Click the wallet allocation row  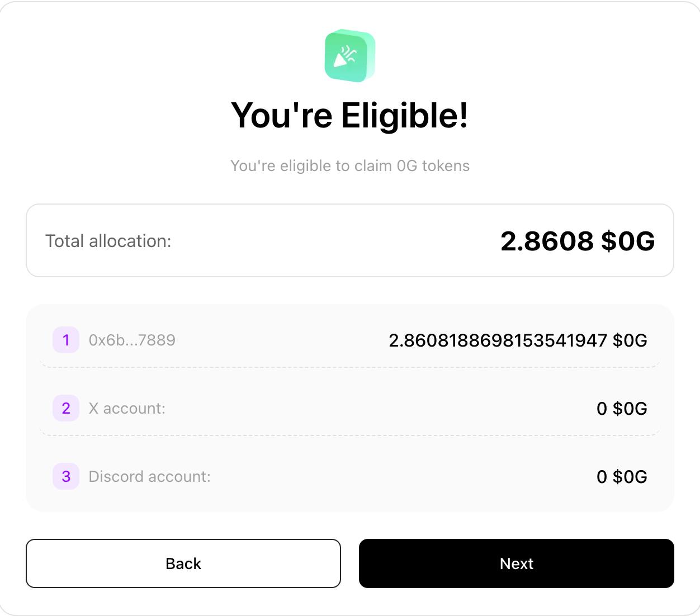click(350, 340)
